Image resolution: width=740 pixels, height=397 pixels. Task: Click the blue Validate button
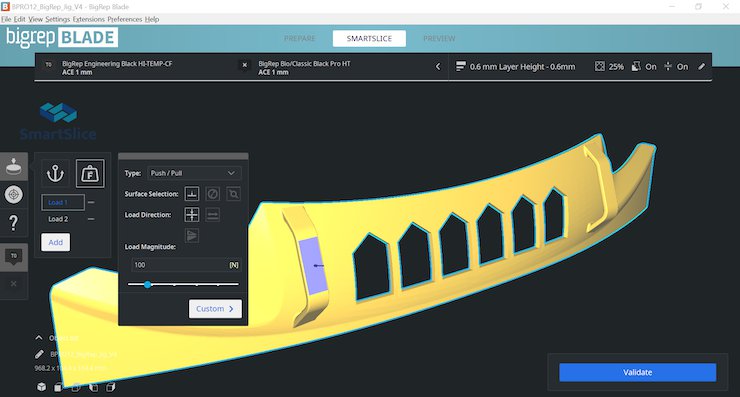tap(638, 372)
